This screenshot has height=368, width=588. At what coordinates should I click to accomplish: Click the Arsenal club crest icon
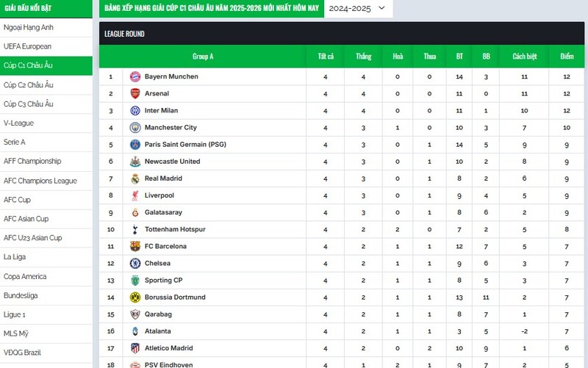(135, 93)
